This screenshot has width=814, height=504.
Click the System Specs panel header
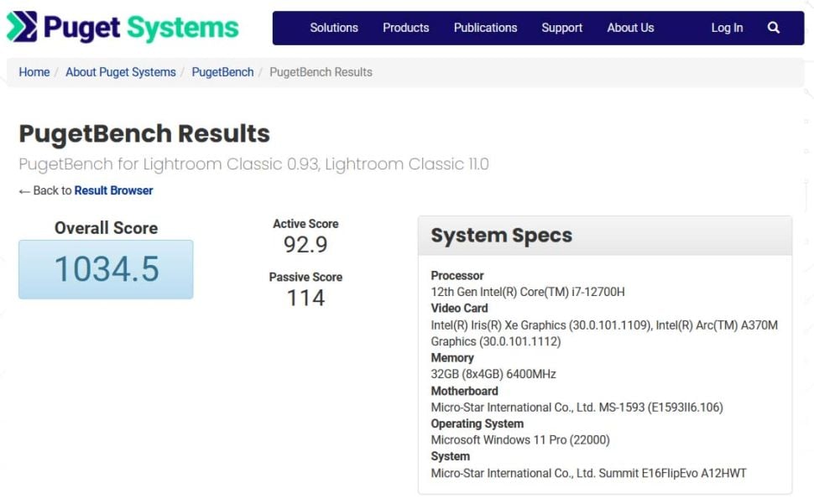(604, 236)
